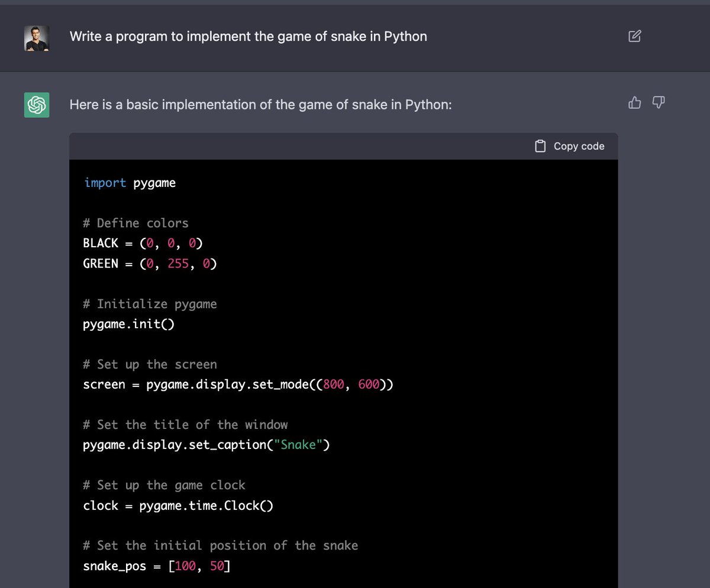Click the green ChatGPT logo avatar
This screenshot has height=588, width=710.
(36, 105)
